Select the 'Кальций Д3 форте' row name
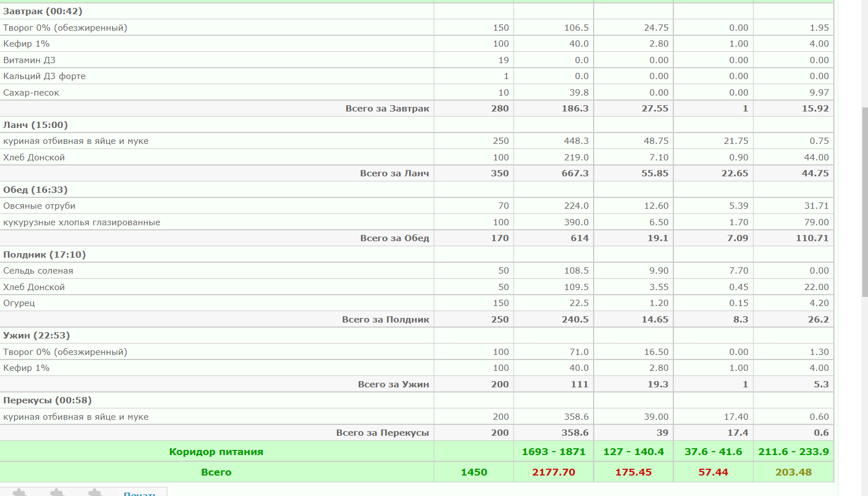The width and height of the screenshot is (868, 496). (44, 76)
